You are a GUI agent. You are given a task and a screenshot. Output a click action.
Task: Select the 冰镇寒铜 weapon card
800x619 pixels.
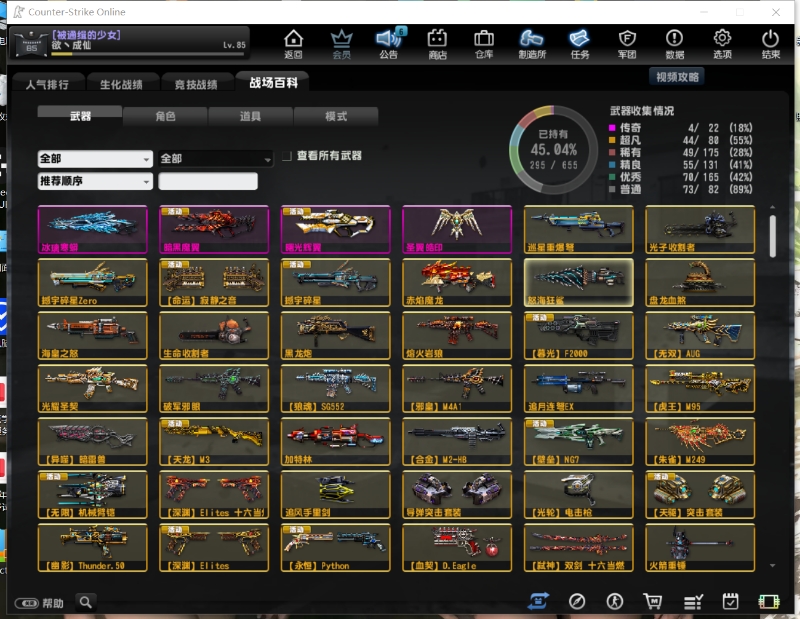pos(92,230)
